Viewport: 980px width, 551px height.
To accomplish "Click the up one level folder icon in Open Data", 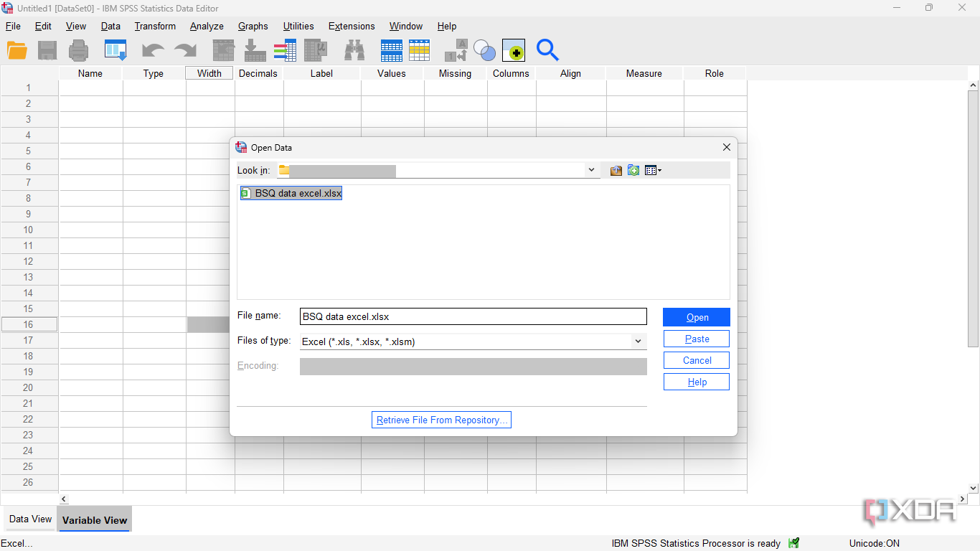I will (616, 170).
